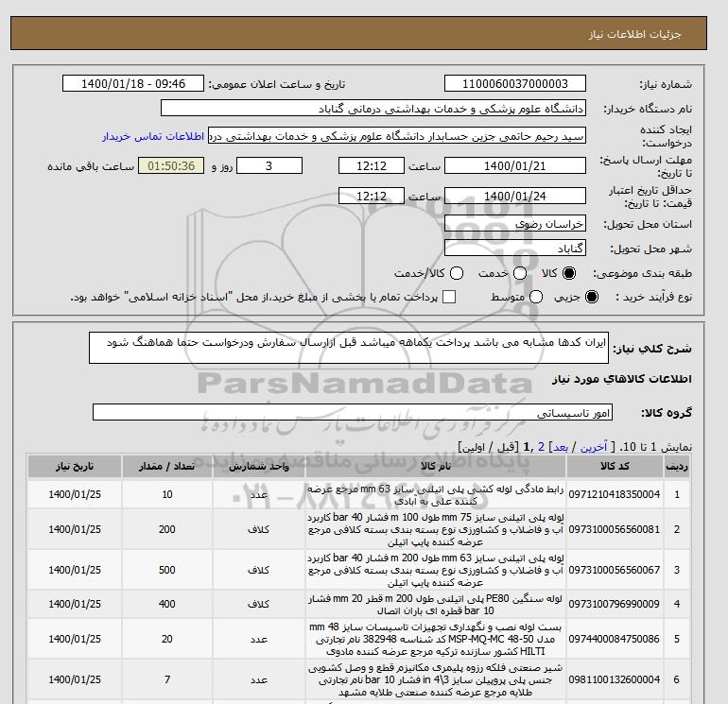Click the جزئیات اطلاعات نیاز header bar
Viewport: 728px width, 704px height.
click(x=358, y=33)
